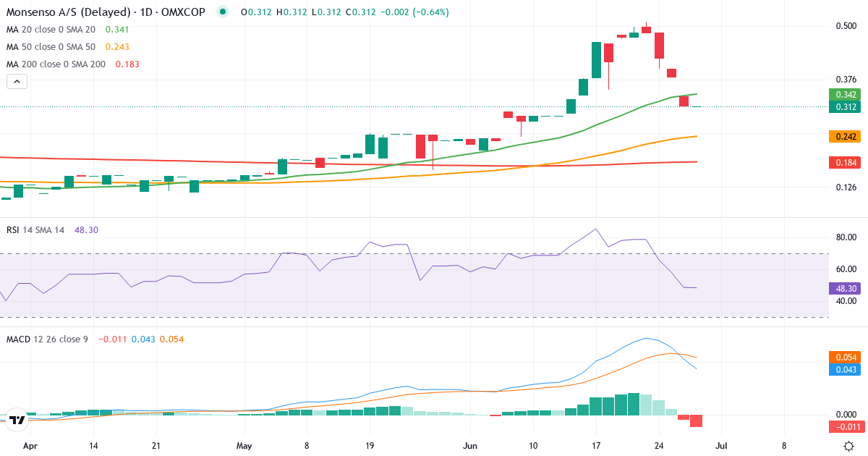Click the 24 date axis label
Viewport: 868px width, 456px height.
(x=658, y=446)
